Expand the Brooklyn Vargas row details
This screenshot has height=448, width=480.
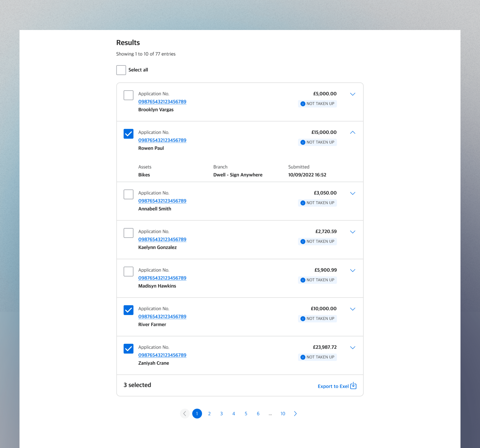pos(352,94)
